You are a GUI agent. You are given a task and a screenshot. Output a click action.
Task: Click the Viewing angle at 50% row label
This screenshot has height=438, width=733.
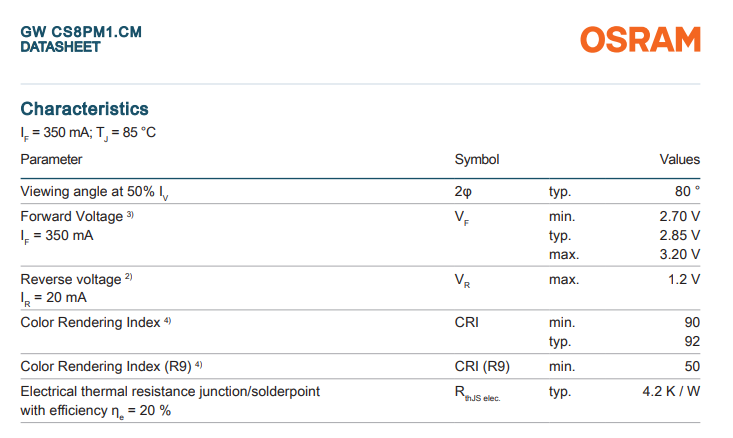[95, 191]
